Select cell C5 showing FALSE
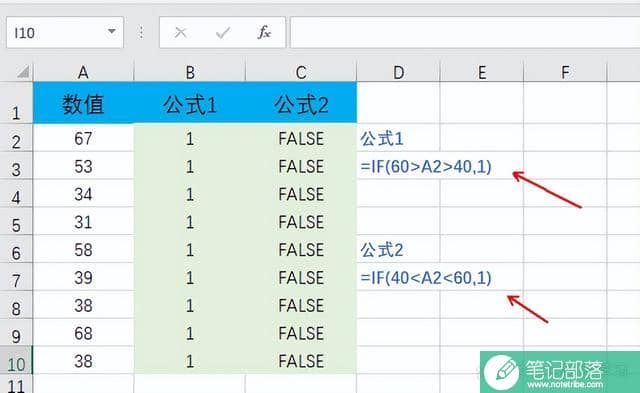Image resolution: width=640 pixels, height=393 pixels. coord(301,221)
